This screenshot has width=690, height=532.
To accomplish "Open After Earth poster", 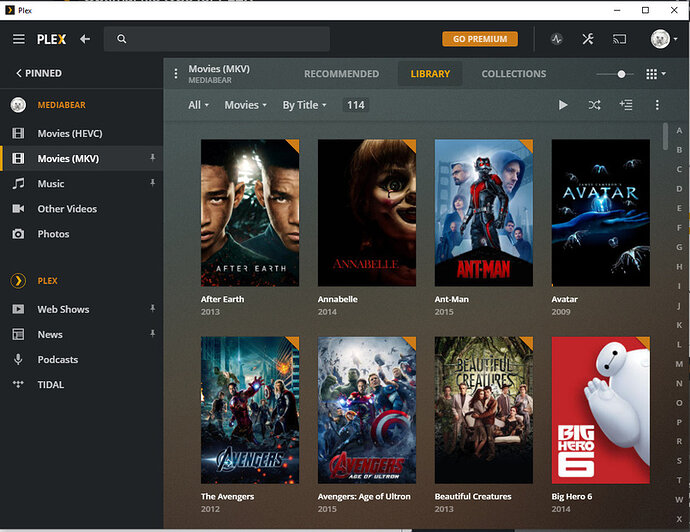I will [250, 213].
